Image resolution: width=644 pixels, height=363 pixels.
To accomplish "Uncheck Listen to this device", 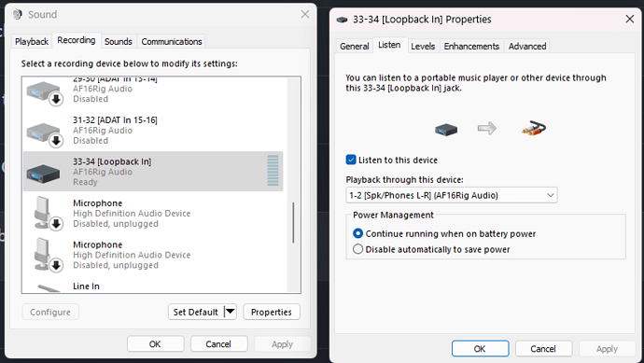I will tap(351, 160).
